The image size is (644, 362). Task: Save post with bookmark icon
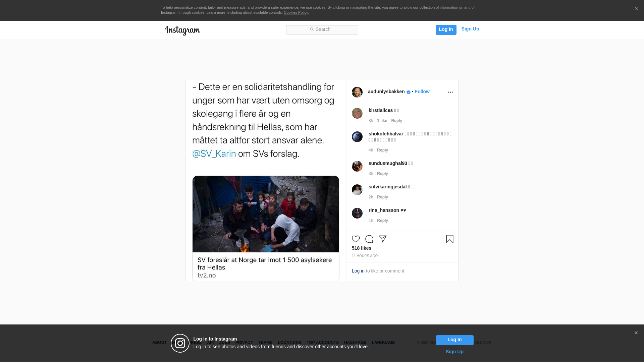pos(450,239)
